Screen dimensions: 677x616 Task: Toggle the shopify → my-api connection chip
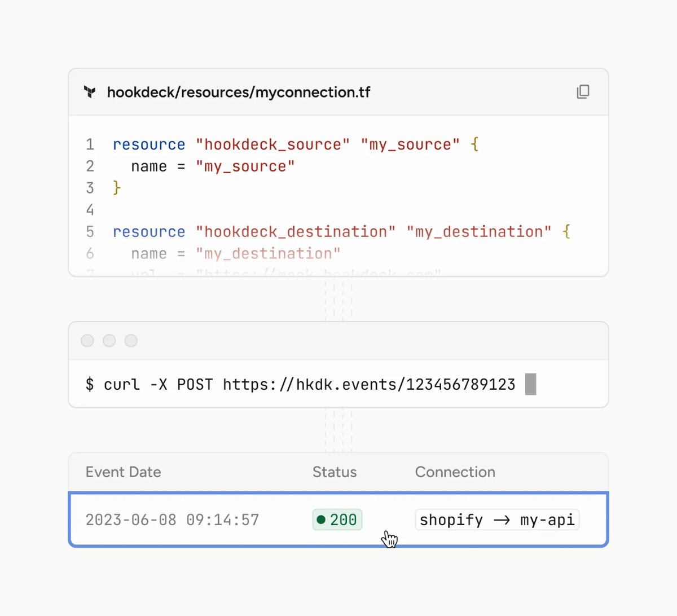pos(497,520)
